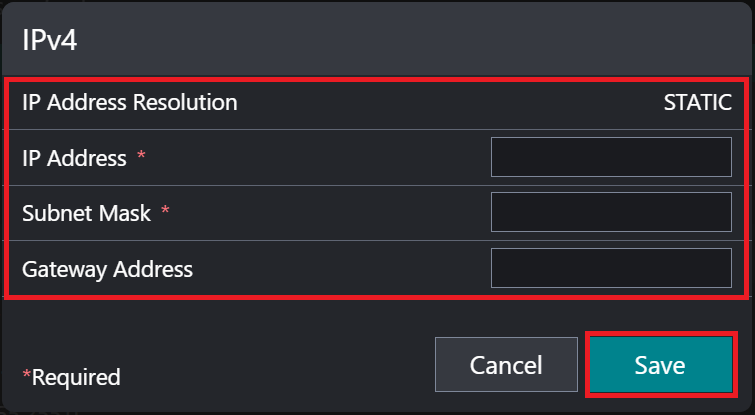
Task: Click the Required footnote text
Action: pos(76,377)
